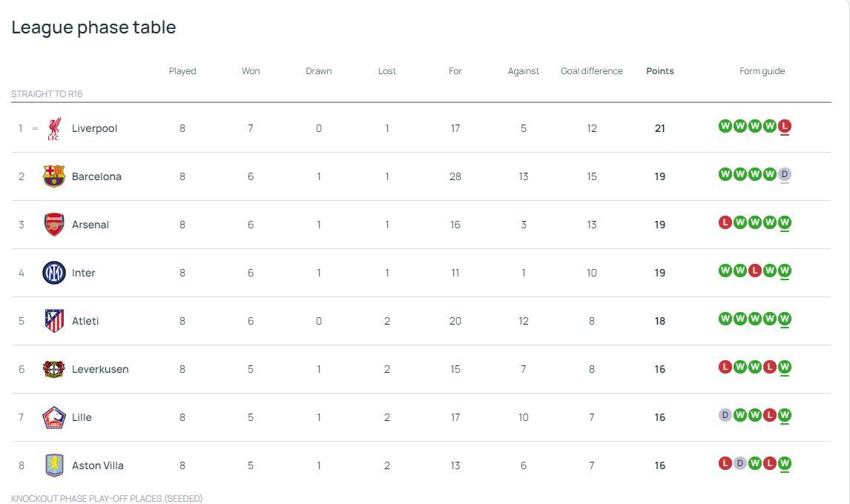
Task: Open the Aston Villa team link
Action: (98, 465)
